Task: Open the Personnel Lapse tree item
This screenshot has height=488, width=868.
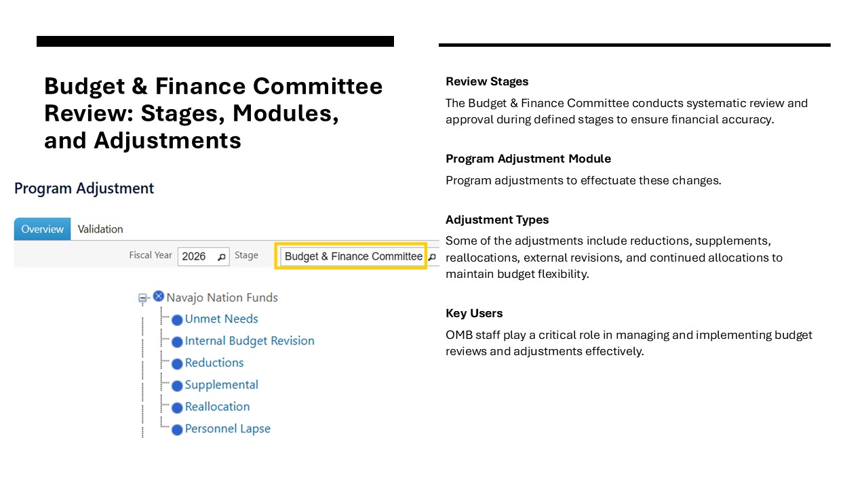Action: click(x=227, y=428)
